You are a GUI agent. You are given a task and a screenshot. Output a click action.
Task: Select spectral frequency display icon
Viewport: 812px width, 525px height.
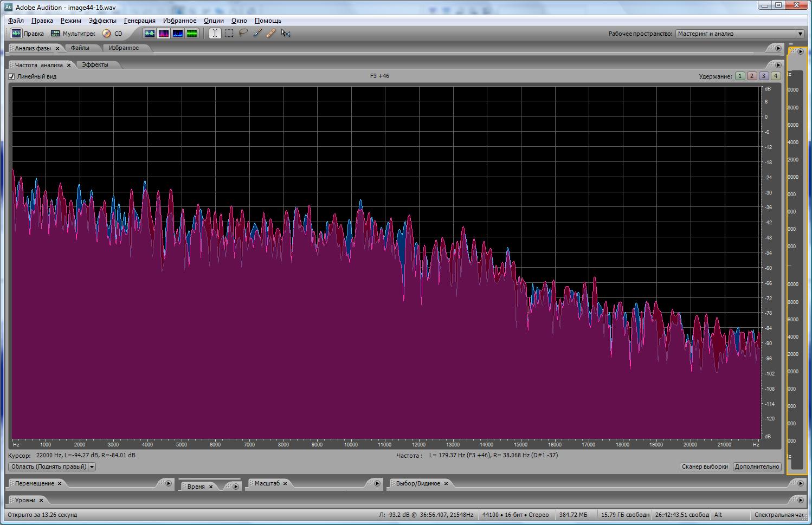pos(163,34)
